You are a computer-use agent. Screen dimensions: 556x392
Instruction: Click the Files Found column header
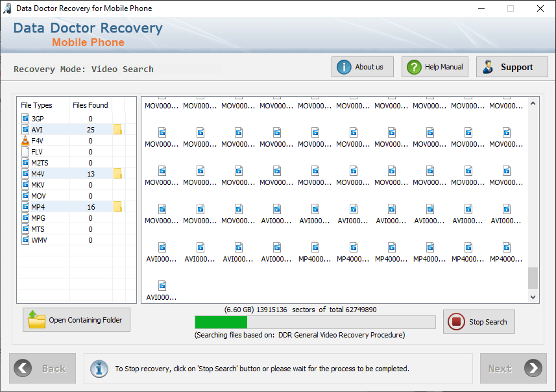coord(90,105)
